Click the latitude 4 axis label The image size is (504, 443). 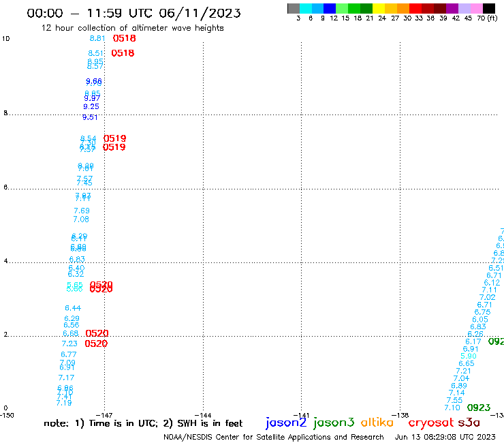5,261
